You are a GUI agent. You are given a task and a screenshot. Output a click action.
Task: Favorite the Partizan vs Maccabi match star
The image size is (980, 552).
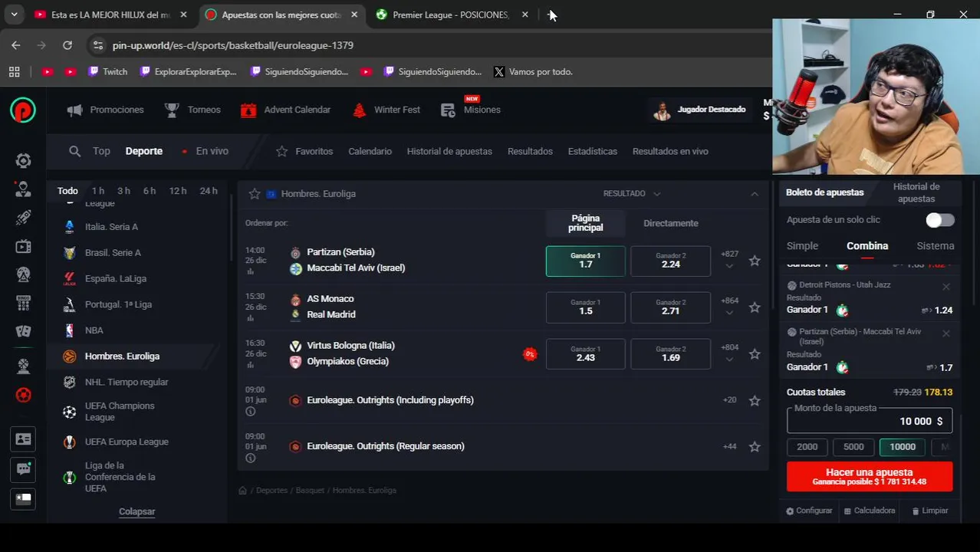tap(755, 261)
